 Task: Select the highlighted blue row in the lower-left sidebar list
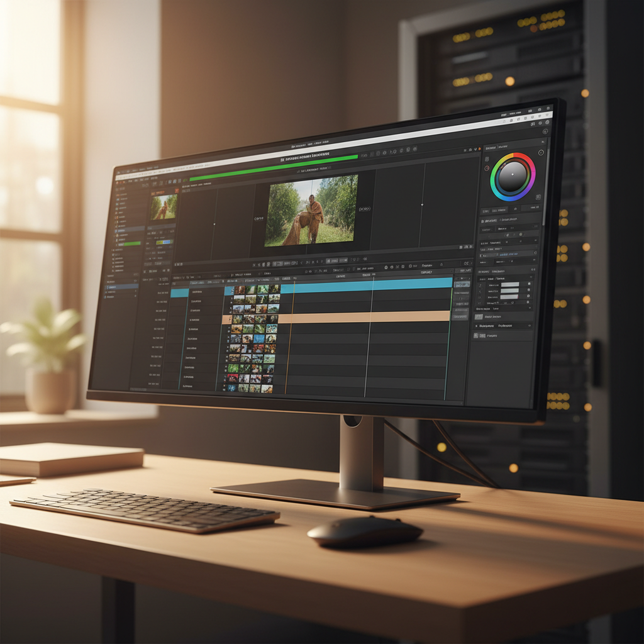122,287
